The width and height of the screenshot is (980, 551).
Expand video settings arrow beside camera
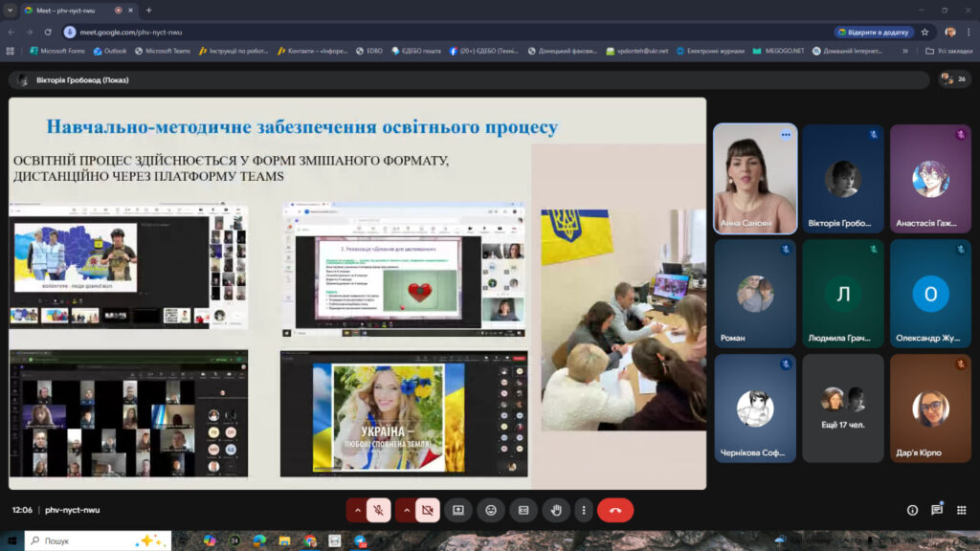pos(405,510)
